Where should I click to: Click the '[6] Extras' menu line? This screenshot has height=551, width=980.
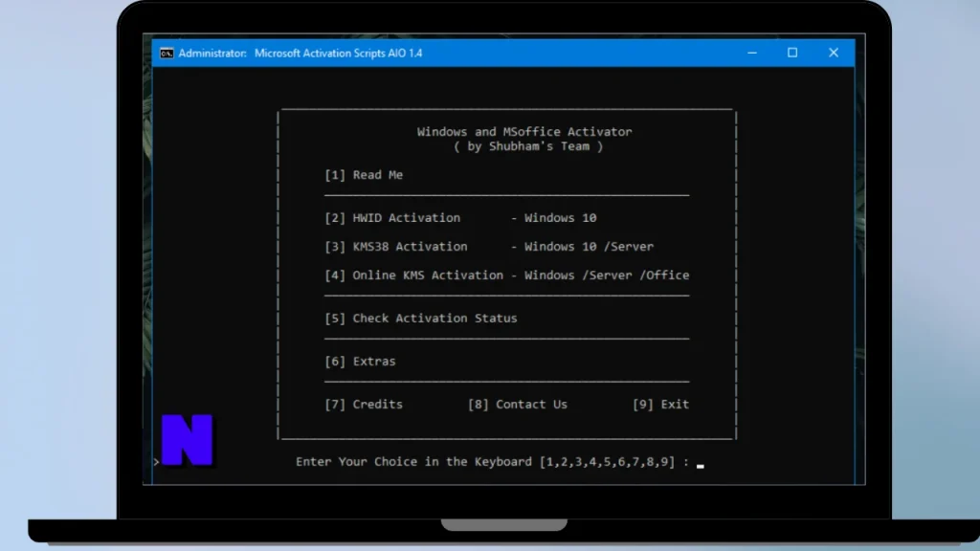coord(360,362)
